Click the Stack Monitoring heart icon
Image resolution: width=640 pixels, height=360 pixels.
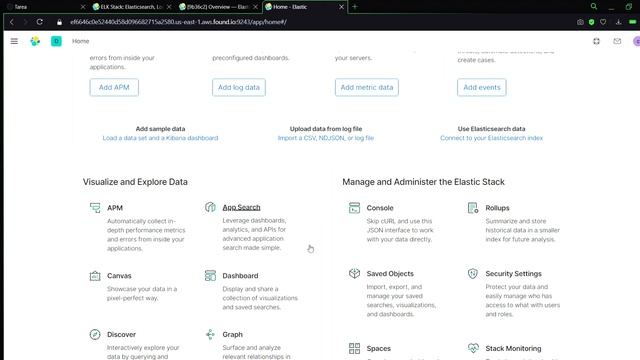473,348
